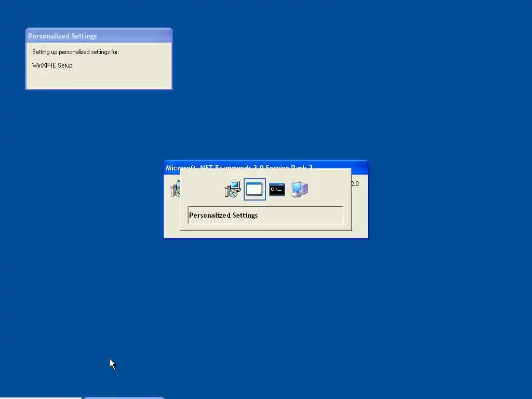Click the Personalized Settings window title bar
Viewport: 532px width, 399px height.
[99, 36]
